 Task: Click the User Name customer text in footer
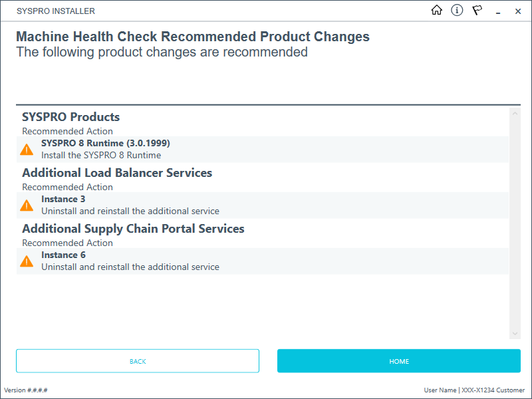click(x=474, y=390)
